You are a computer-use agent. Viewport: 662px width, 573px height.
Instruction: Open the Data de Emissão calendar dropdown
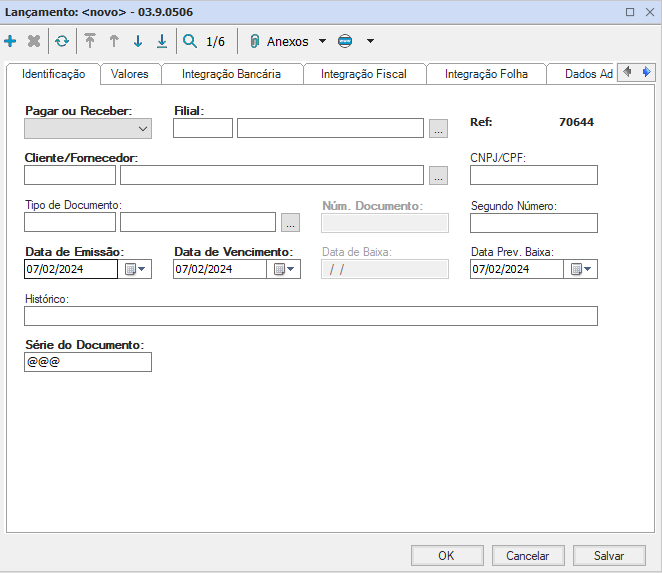click(135, 269)
